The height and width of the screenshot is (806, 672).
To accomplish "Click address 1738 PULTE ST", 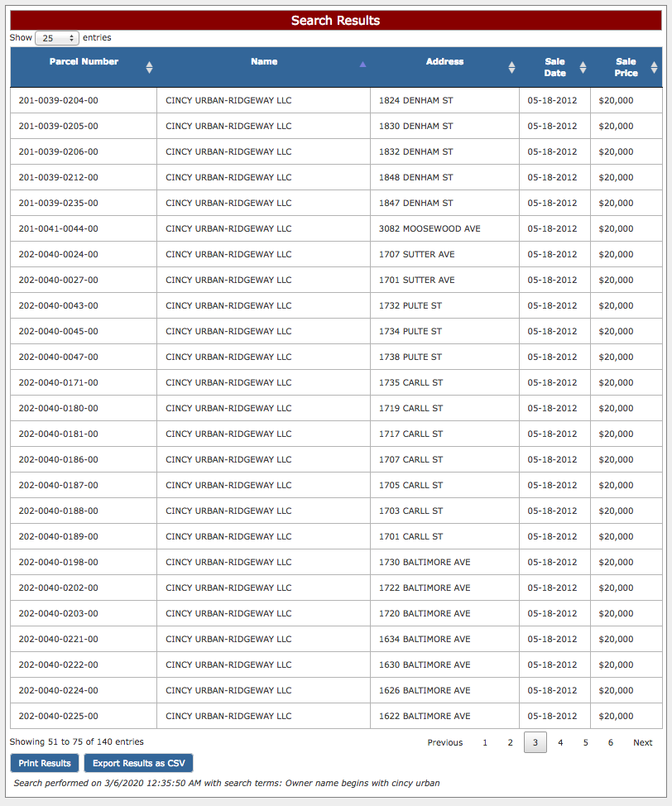I will [410, 357].
